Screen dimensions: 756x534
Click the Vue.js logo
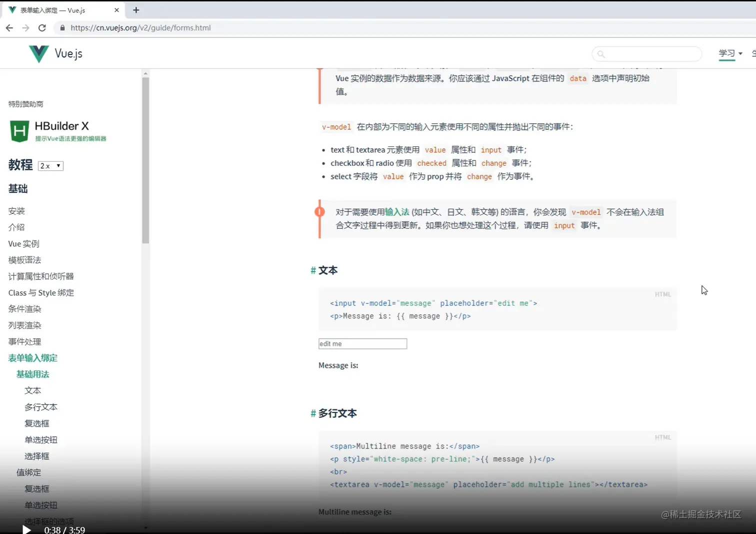pyautogui.click(x=38, y=53)
